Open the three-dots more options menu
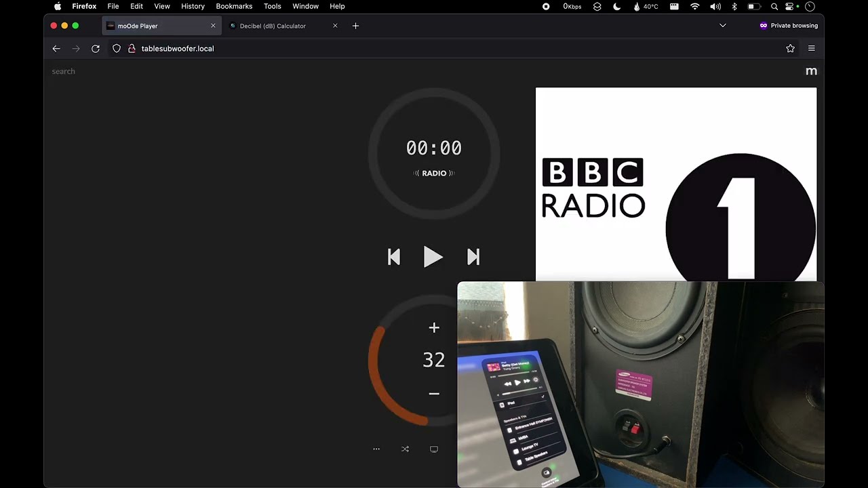The width and height of the screenshot is (868, 488). (x=376, y=449)
